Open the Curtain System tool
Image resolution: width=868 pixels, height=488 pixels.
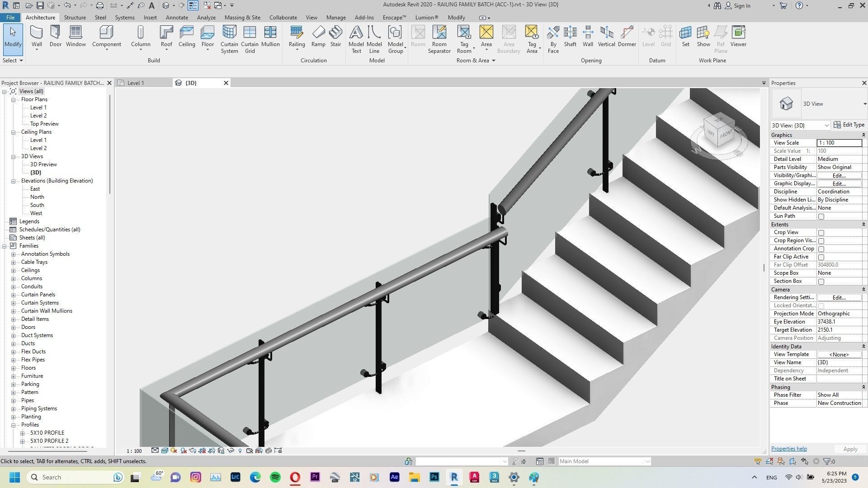229,38
